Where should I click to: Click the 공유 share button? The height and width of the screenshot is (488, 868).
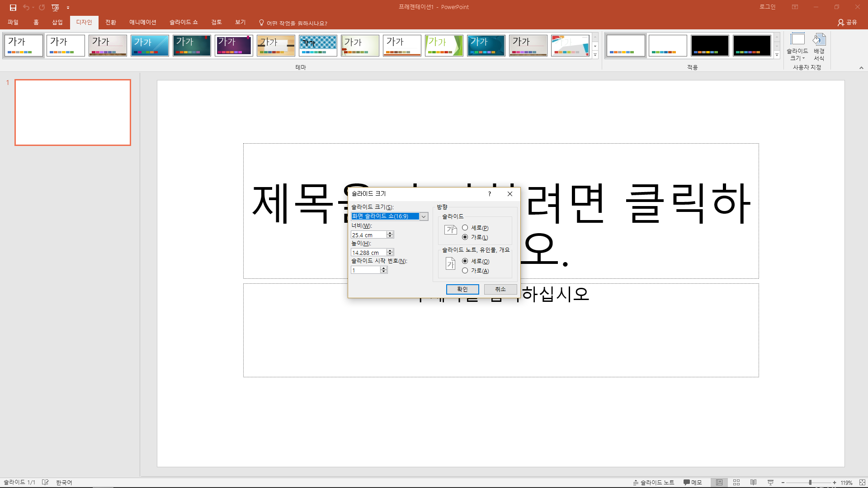click(x=847, y=22)
